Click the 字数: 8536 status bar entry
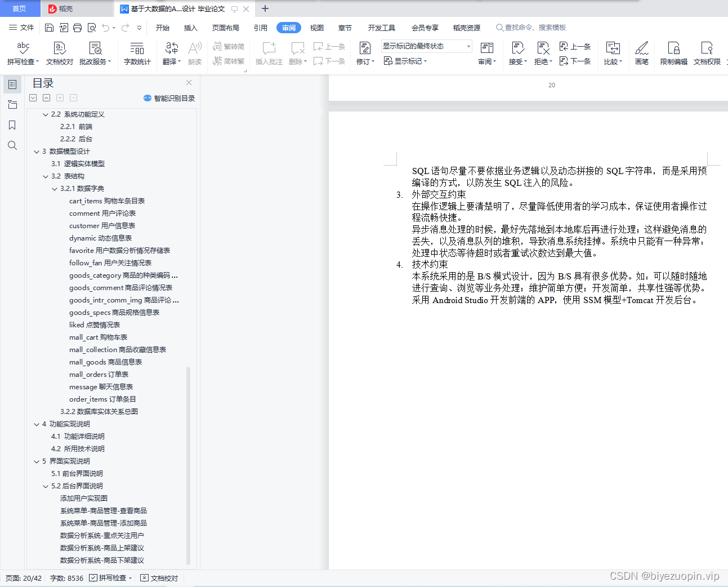The width and height of the screenshot is (728, 587). click(x=66, y=578)
